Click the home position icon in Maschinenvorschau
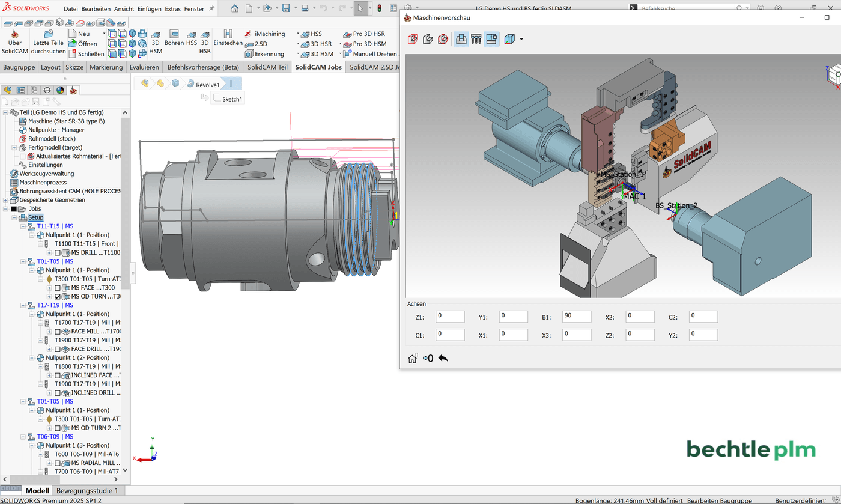Image resolution: width=841 pixels, height=504 pixels. pyautogui.click(x=413, y=358)
